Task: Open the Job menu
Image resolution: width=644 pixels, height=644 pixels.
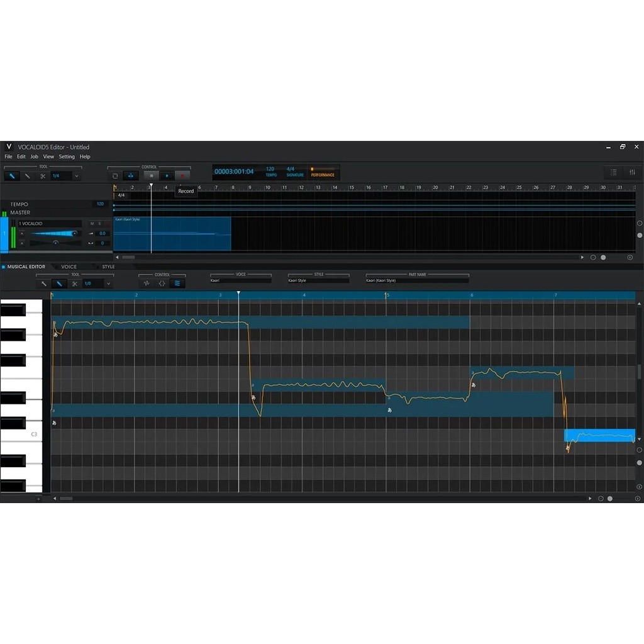Action: 35,157
